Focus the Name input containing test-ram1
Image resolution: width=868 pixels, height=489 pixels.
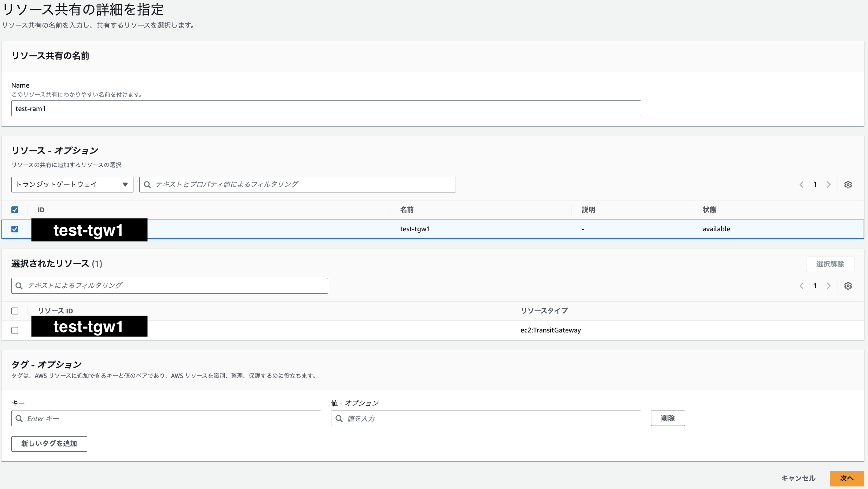(326, 109)
